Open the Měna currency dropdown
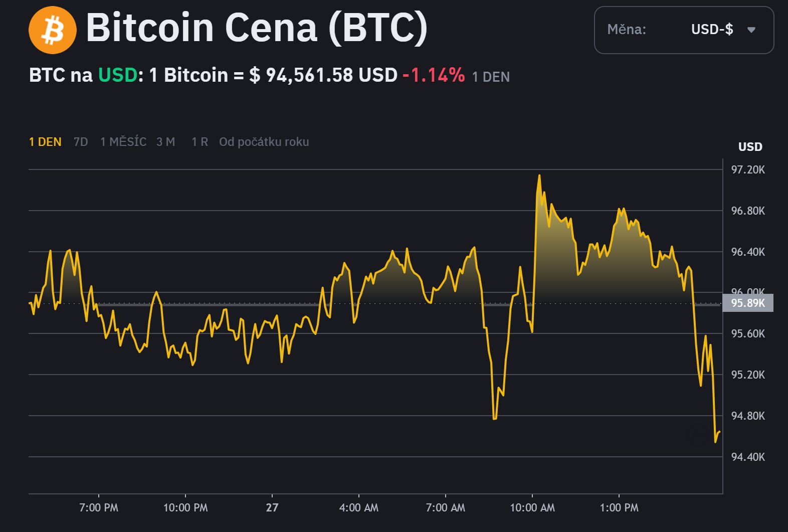 684,30
